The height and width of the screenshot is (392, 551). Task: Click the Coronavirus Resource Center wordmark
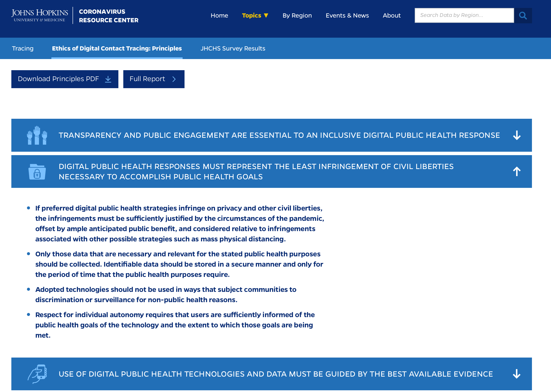point(108,16)
